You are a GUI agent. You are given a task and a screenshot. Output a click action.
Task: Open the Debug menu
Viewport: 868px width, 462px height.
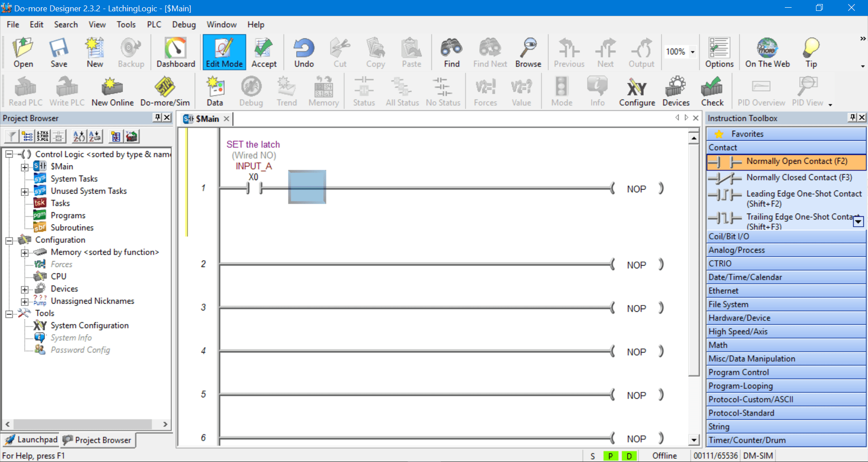coord(184,24)
